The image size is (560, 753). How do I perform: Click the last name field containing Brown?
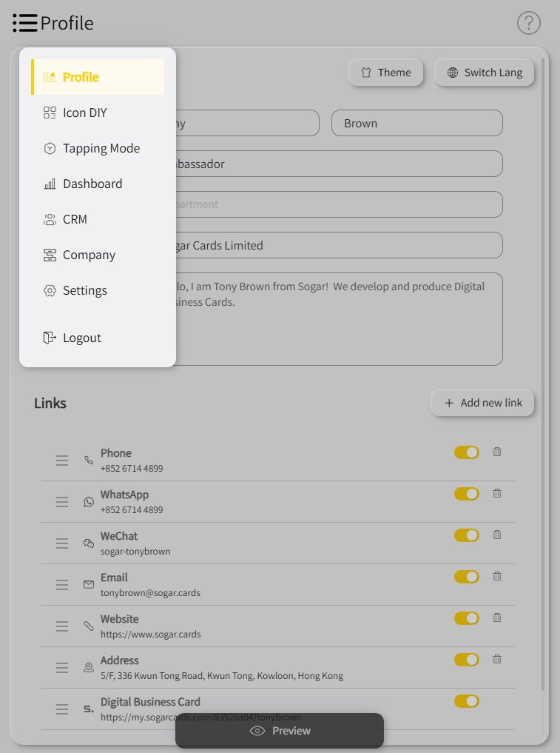pyautogui.click(x=416, y=124)
